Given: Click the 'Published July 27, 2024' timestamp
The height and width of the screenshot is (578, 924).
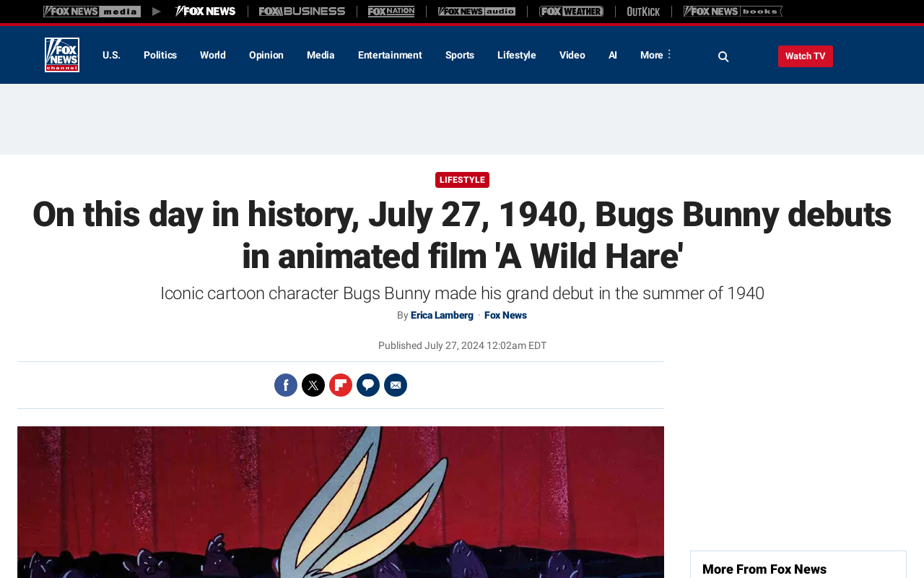Looking at the screenshot, I should coord(462,345).
